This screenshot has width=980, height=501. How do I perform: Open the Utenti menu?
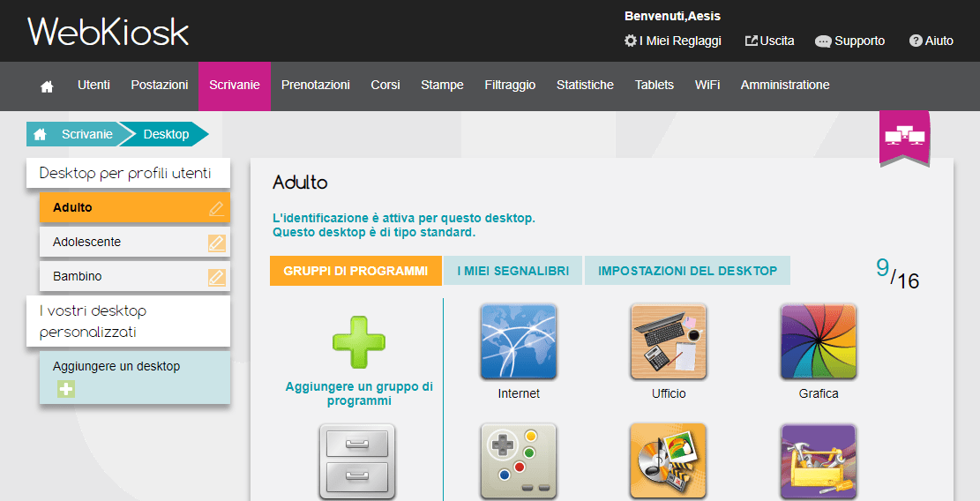point(94,85)
